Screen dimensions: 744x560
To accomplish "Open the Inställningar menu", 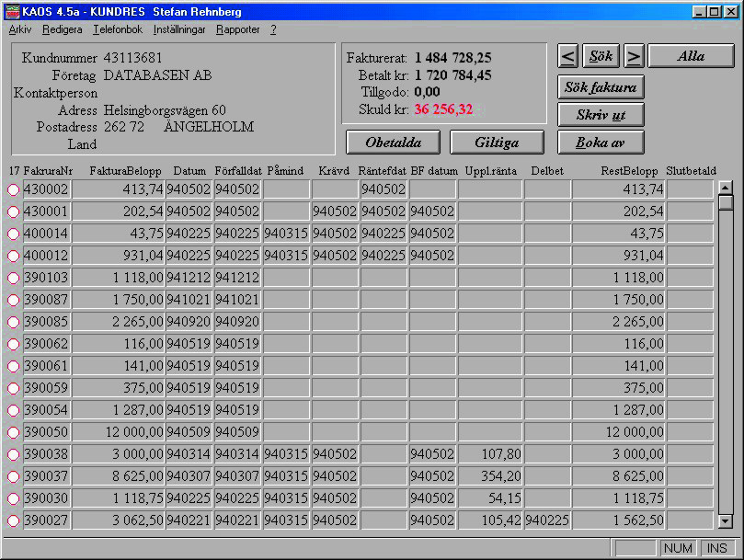I will [x=179, y=29].
